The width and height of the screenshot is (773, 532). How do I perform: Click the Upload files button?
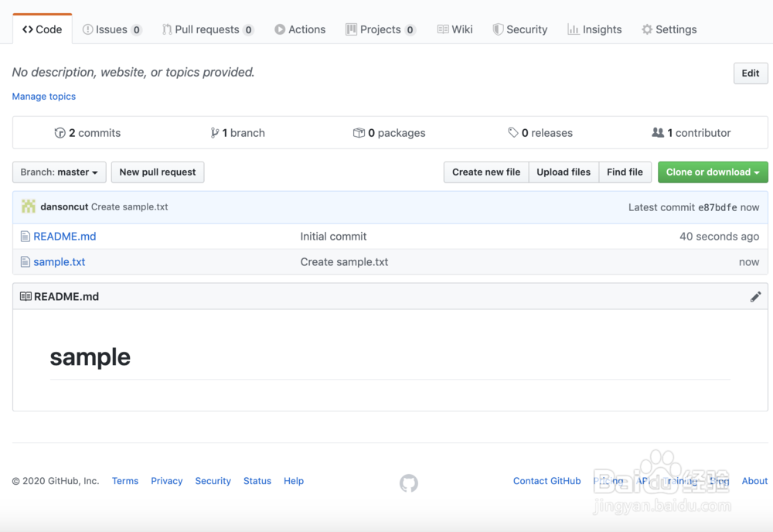tap(564, 172)
